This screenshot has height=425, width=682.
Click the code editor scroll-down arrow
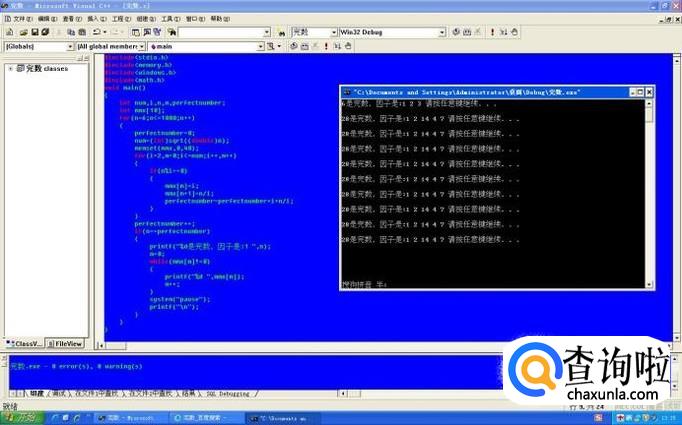point(677,338)
